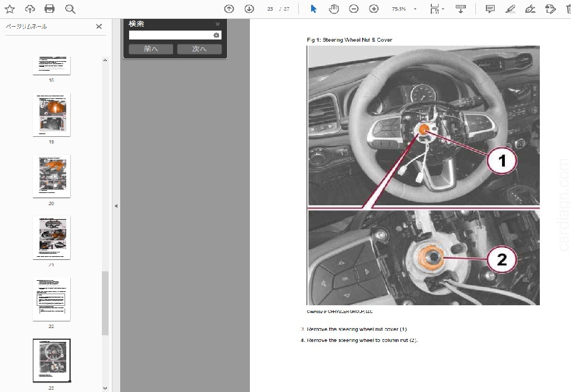
Task: Activate the hand pan tool
Action: pos(333,9)
